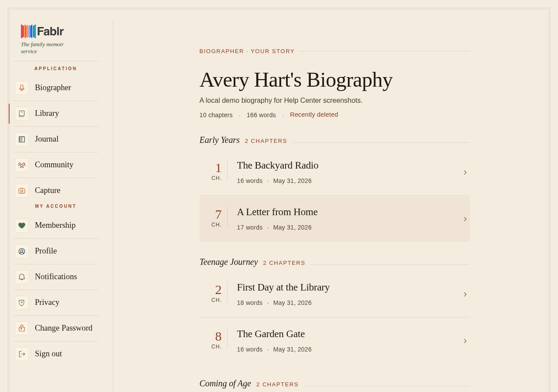Go to the Sign out menu item
This screenshot has height=392, width=558.
pos(56,354)
